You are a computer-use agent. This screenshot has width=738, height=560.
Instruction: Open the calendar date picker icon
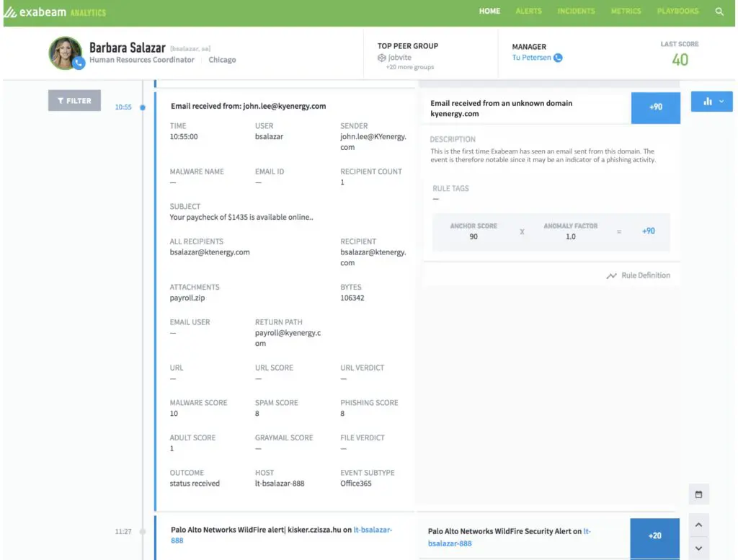698,494
